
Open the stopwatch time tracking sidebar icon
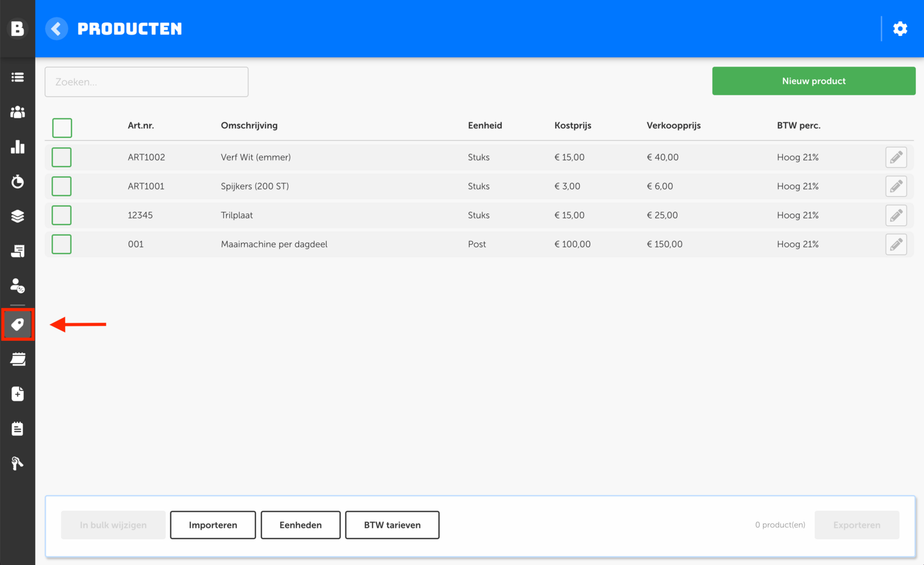click(x=18, y=181)
